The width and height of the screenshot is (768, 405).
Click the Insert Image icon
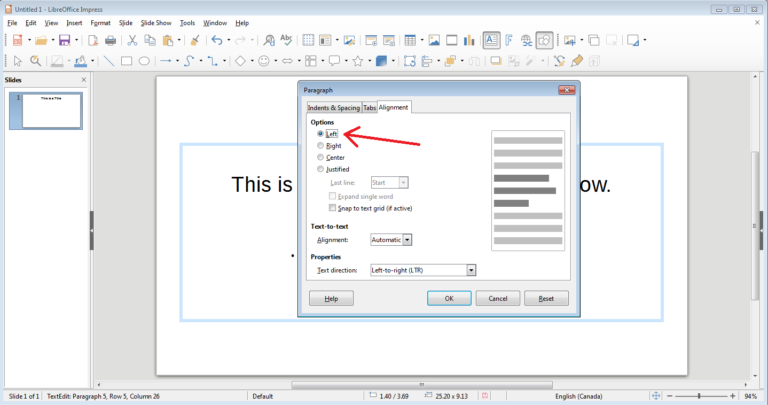(434, 41)
